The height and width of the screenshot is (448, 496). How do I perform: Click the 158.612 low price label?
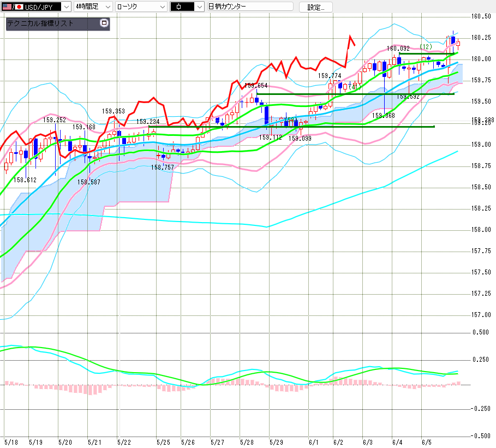click(25, 180)
